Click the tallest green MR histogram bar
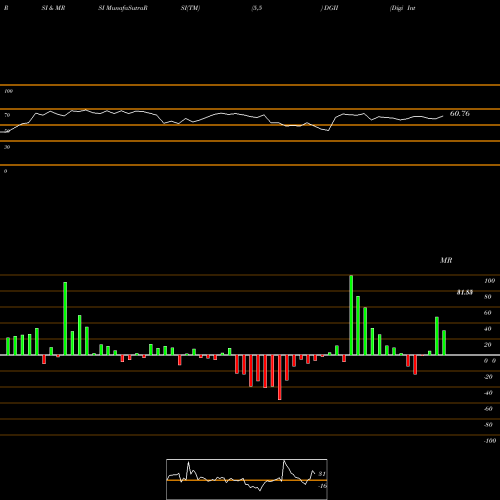 351,315
